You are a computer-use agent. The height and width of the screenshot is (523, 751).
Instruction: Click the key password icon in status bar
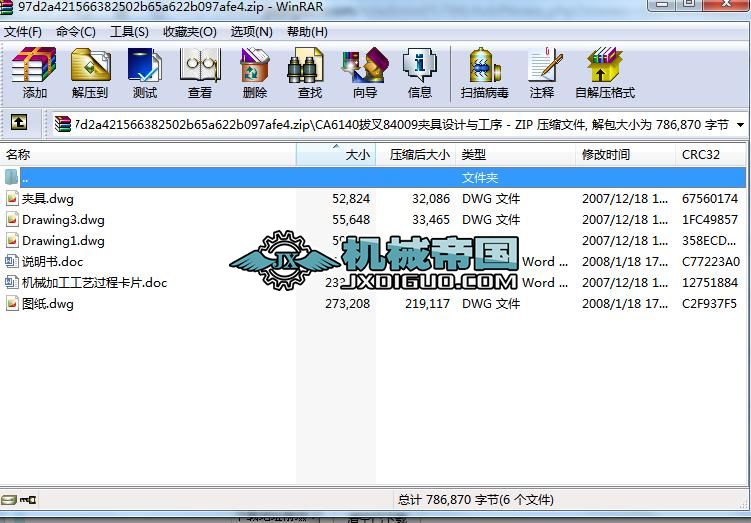click(x=28, y=500)
